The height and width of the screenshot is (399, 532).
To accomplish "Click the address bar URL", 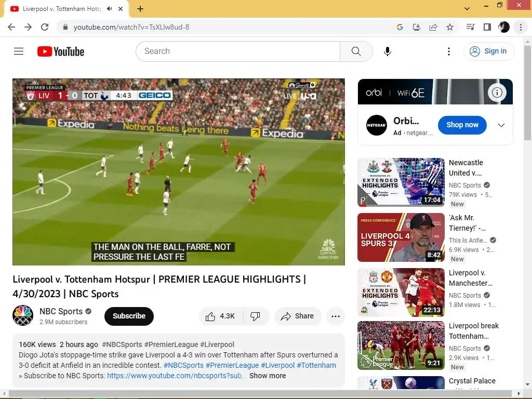I will pos(131,27).
